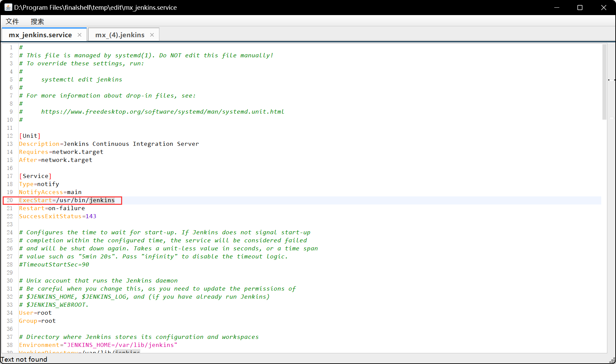
Task: Close the mx_jenkins.service tab
Action: coord(80,35)
